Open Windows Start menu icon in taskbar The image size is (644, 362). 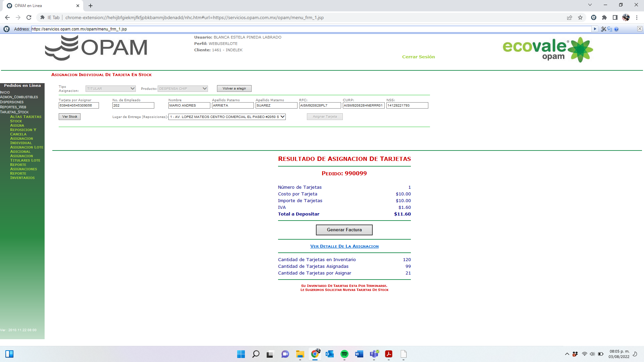click(241, 354)
